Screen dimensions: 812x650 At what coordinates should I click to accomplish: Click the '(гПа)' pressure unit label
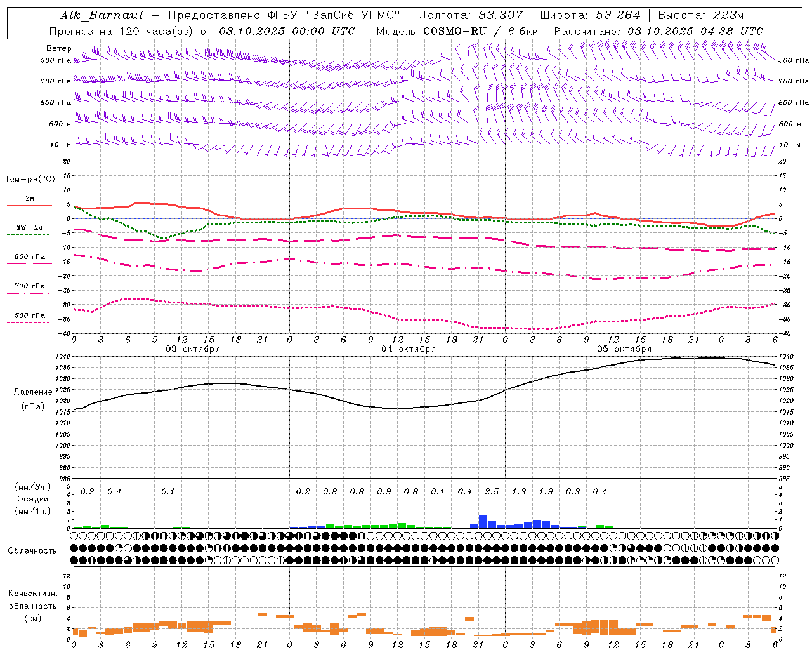pos(33,407)
